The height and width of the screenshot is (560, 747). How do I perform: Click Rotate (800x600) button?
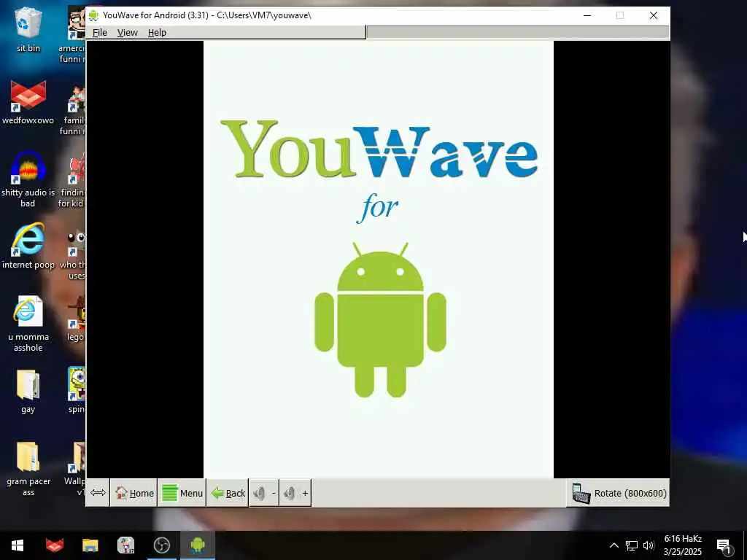point(619,494)
